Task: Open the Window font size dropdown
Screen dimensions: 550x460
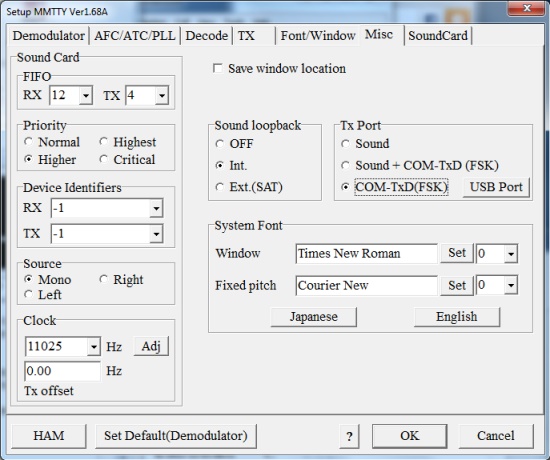Action: 511,254
